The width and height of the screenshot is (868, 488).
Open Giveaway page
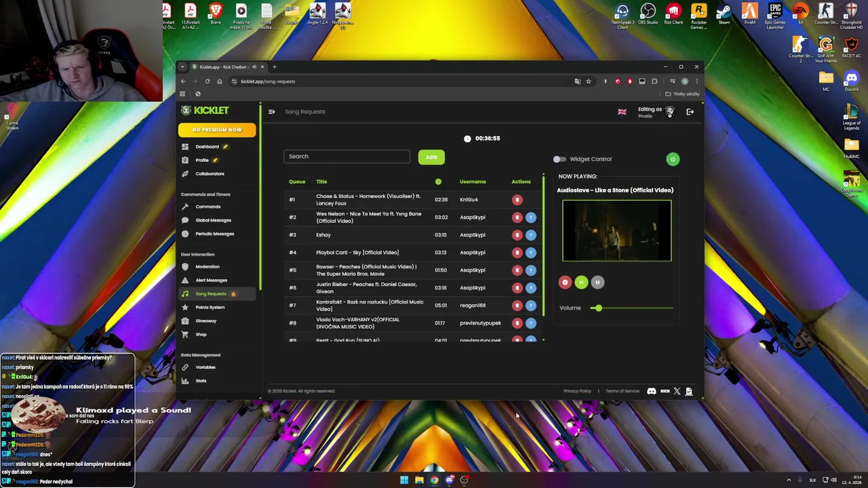205,321
